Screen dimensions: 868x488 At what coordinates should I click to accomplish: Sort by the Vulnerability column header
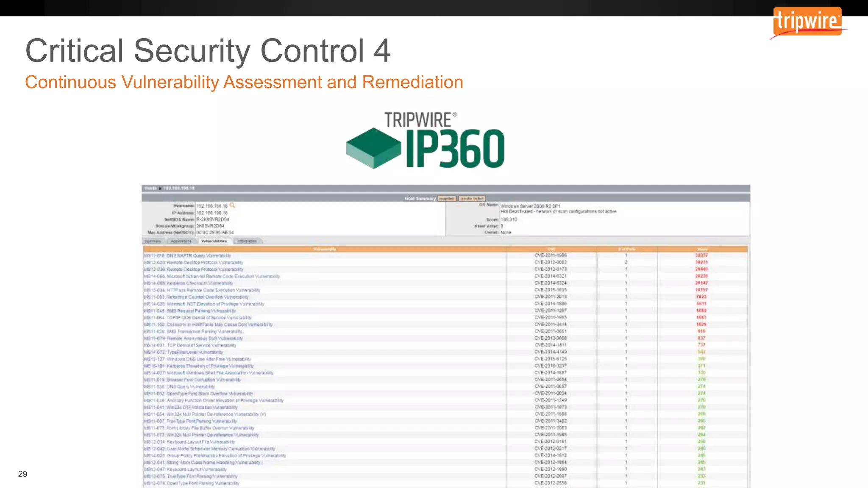(x=325, y=249)
